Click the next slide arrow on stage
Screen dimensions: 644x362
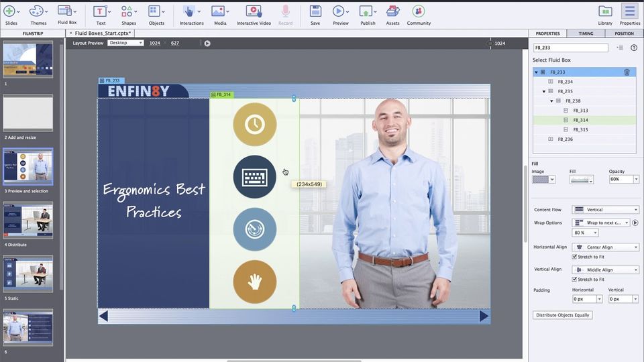(x=484, y=316)
